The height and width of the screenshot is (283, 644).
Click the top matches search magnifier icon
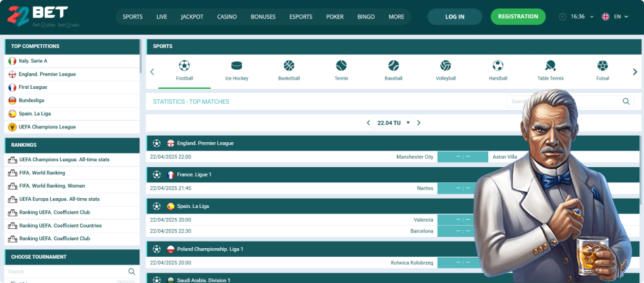tap(626, 101)
